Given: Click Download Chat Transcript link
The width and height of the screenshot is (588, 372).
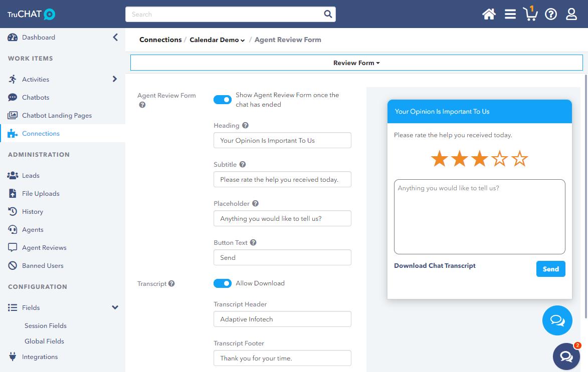Looking at the screenshot, I should point(435,266).
